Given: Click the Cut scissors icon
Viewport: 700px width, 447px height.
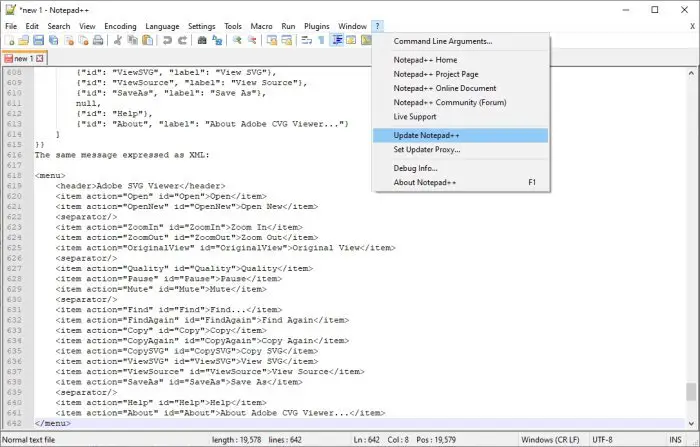Looking at the screenshot, I should point(118,41).
